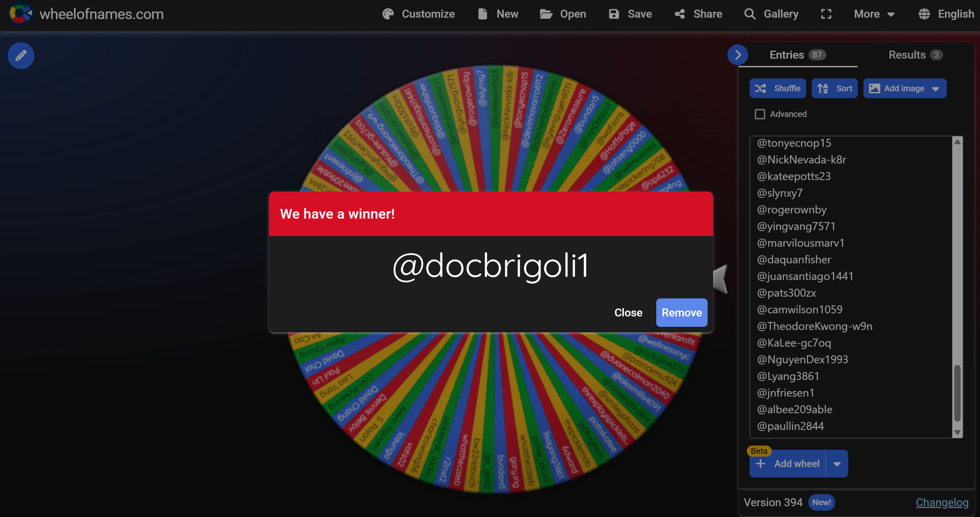This screenshot has width=980, height=517.
Task: Expand the Add wheel dropdown arrow
Action: 837,464
